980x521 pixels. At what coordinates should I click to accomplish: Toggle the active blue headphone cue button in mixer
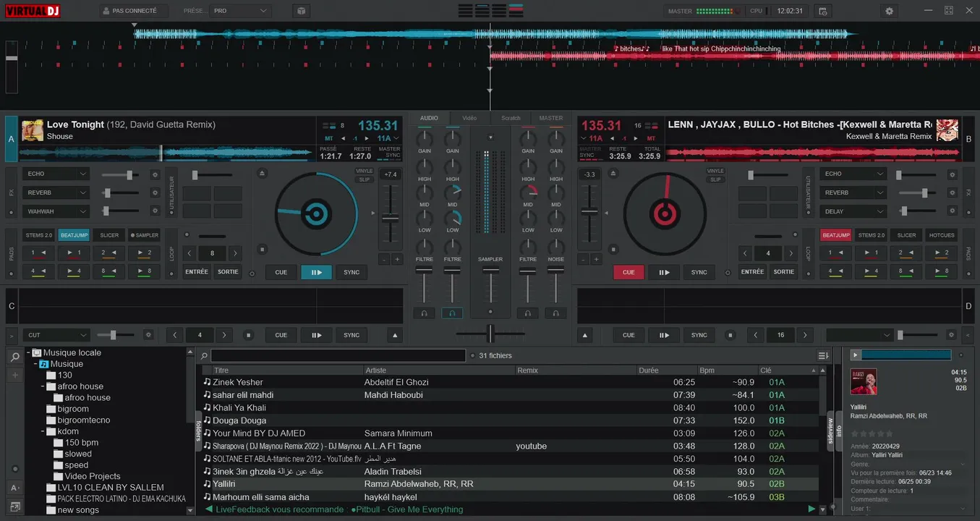(452, 313)
